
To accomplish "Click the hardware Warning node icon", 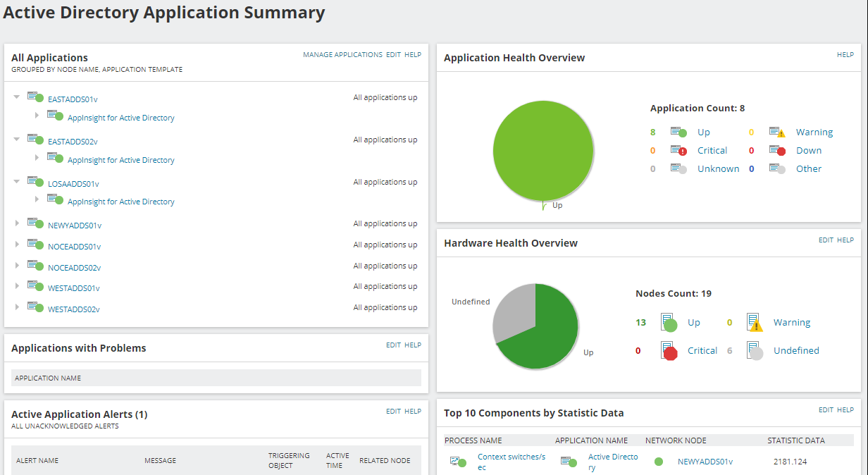I will click(x=755, y=323).
